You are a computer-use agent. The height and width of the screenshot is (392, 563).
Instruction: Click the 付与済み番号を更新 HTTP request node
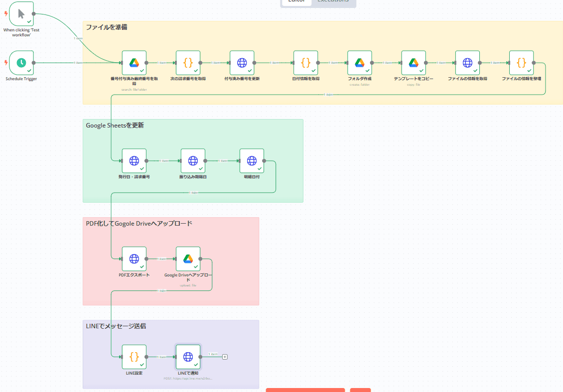[242, 63]
